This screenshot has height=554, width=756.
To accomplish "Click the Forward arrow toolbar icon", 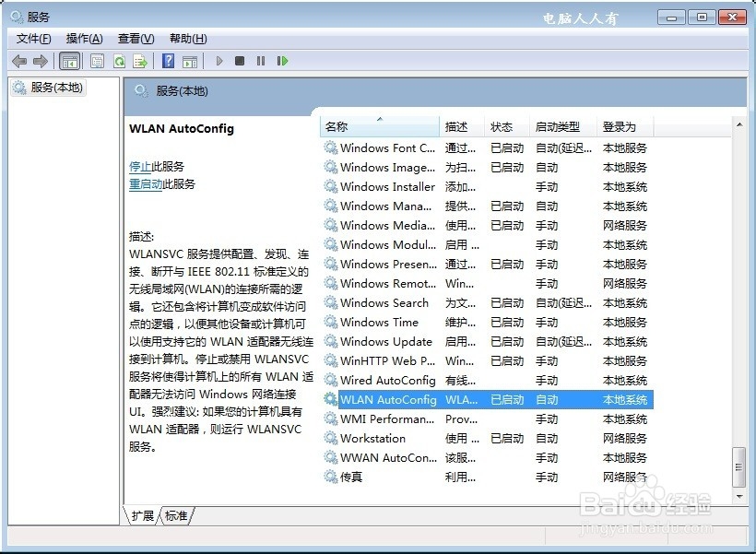I will 41,61.
